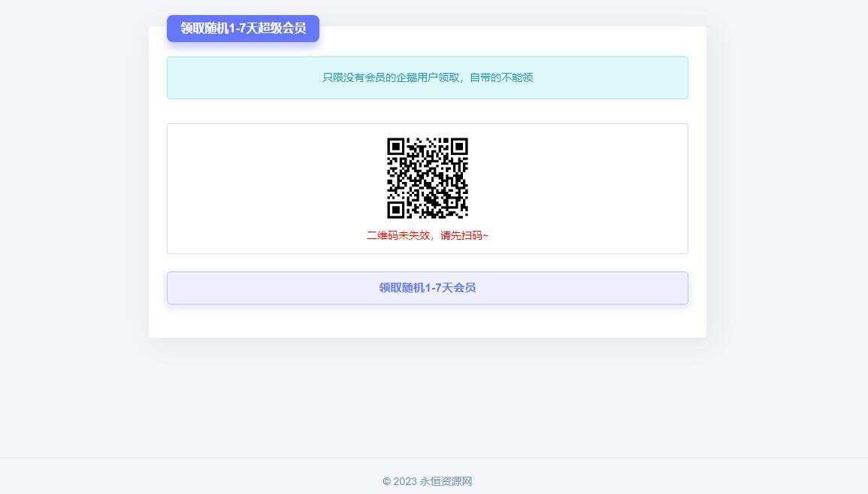The height and width of the screenshot is (494, 868).
Task: Click the 领取随机1-7天超级会员 title badge
Action: (243, 28)
